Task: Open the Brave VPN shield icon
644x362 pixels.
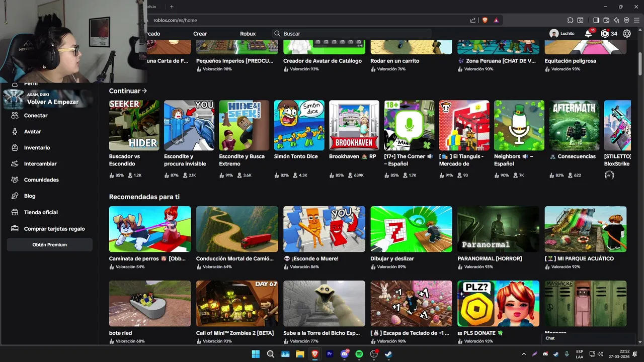Action: tap(626, 20)
